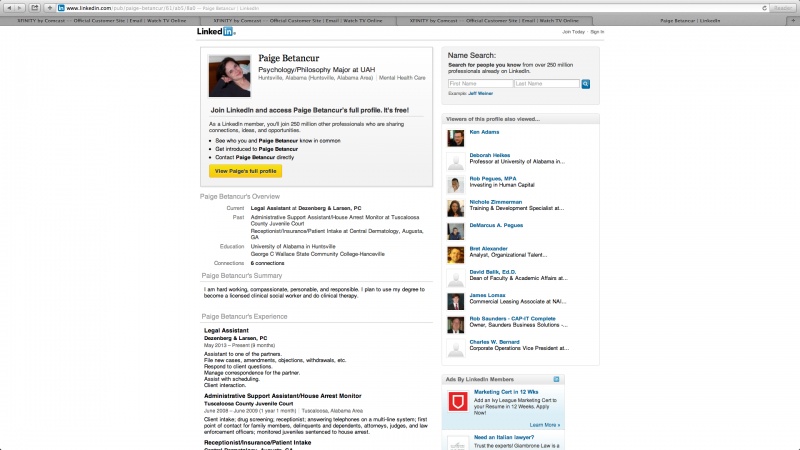Open the Jeff Weiner example link
Image resolution: width=800 pixels, height=450 pixels.
click(x=481, y=93)
